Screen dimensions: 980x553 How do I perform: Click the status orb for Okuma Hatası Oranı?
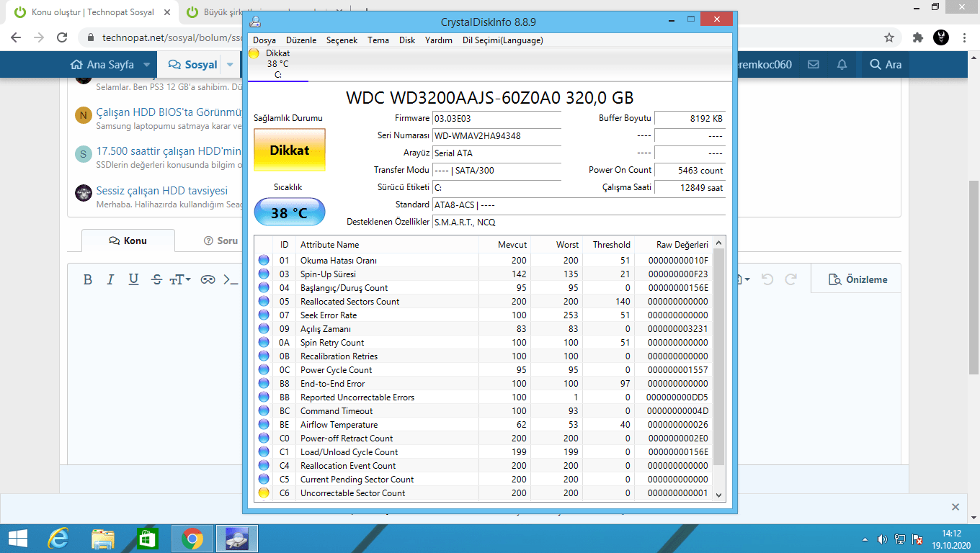[x=264, y=260]
